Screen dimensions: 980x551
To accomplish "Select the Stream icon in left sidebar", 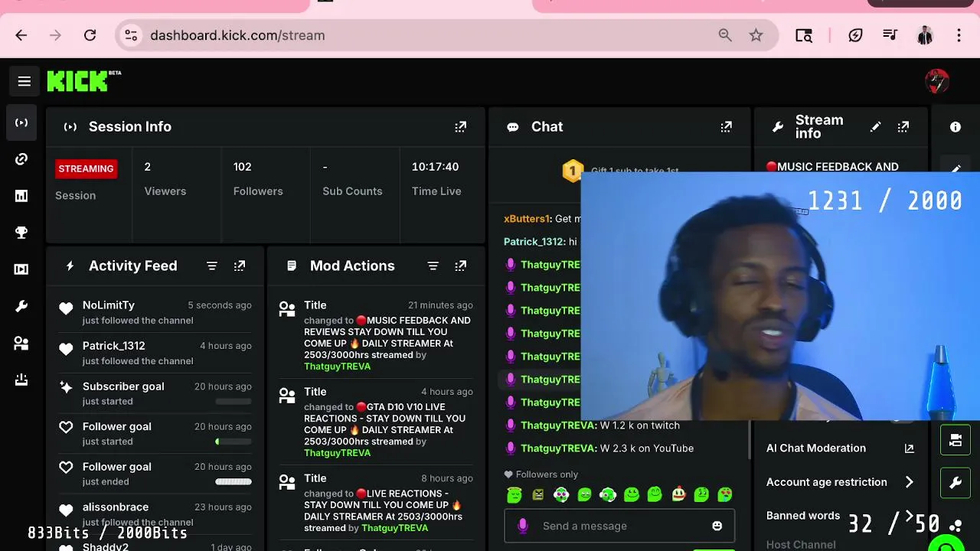I will pos(21,122).
